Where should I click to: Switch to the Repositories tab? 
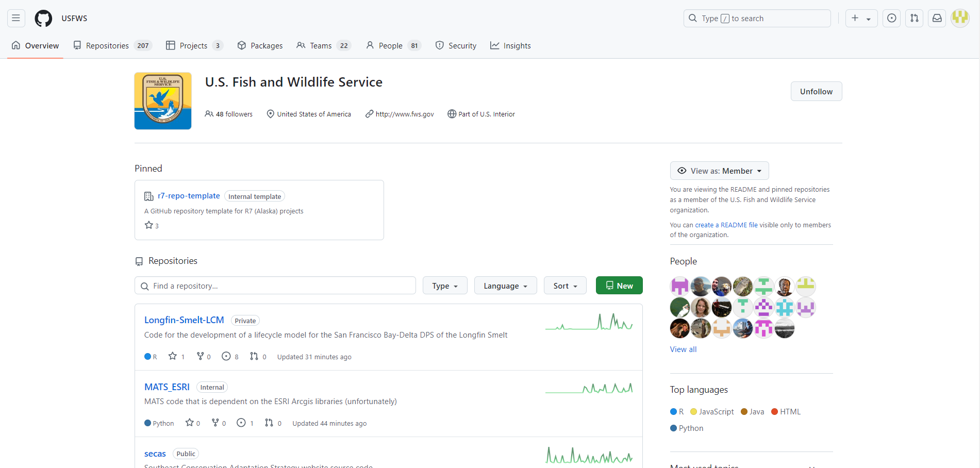(108, 45)
